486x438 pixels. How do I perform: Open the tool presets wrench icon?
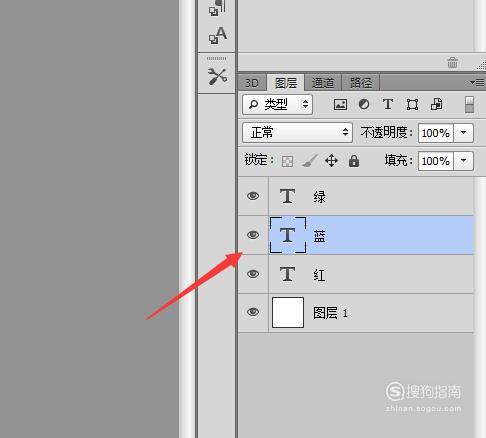click(x=217, y=76)
